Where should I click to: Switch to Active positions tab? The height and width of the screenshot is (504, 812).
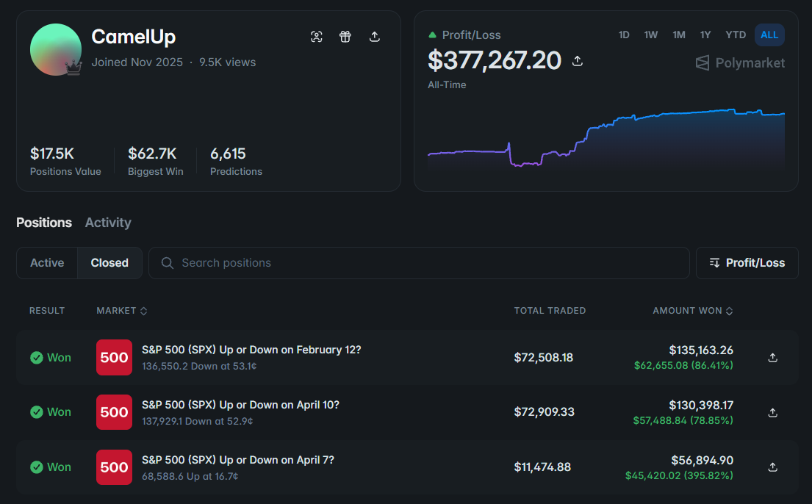click(x=47, y=263)
